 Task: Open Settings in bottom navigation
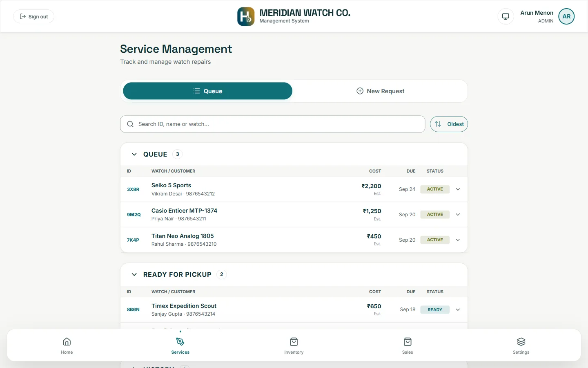(x=521, y=346)
